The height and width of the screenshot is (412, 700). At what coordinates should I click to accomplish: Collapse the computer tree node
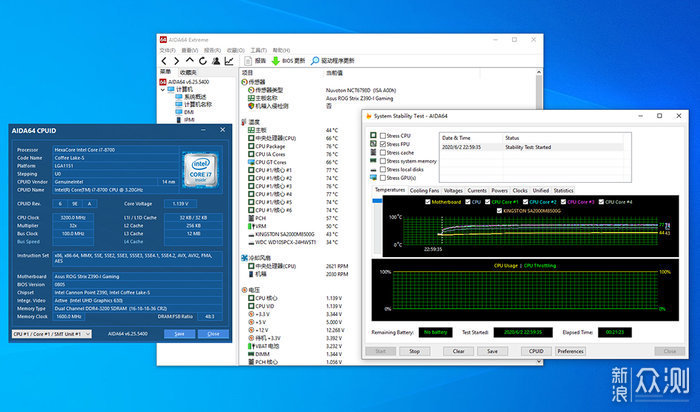point(162,90)
